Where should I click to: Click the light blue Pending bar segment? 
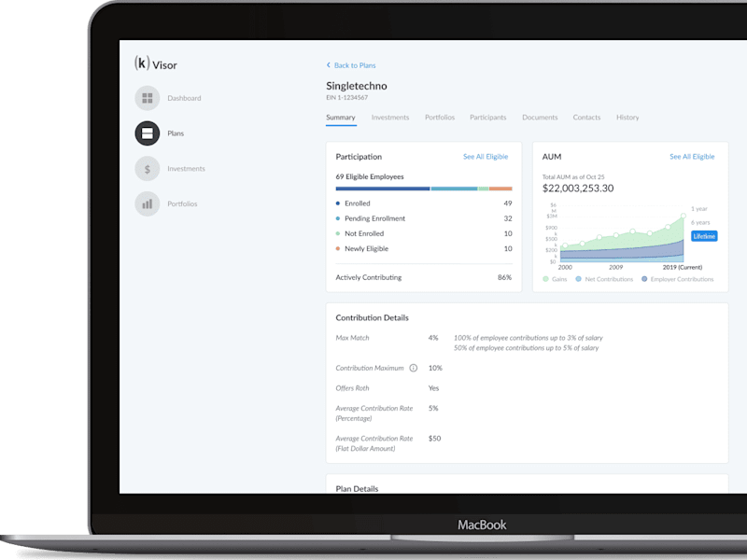(x=454, y=189)
